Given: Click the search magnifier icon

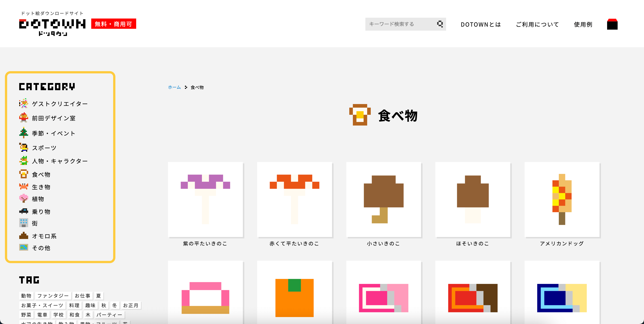Looking at the screenshot, I should [440, 24].
